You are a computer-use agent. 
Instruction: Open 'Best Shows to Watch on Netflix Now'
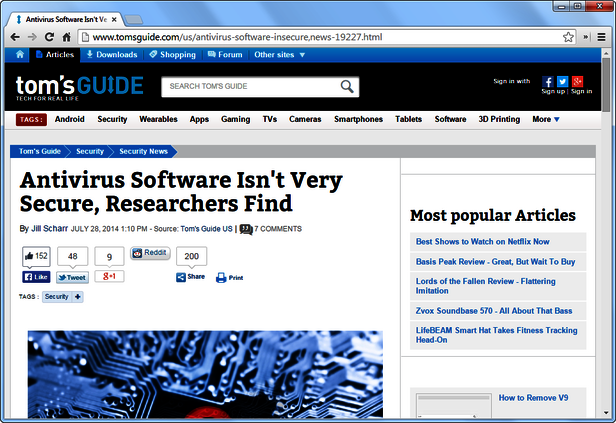482,241
